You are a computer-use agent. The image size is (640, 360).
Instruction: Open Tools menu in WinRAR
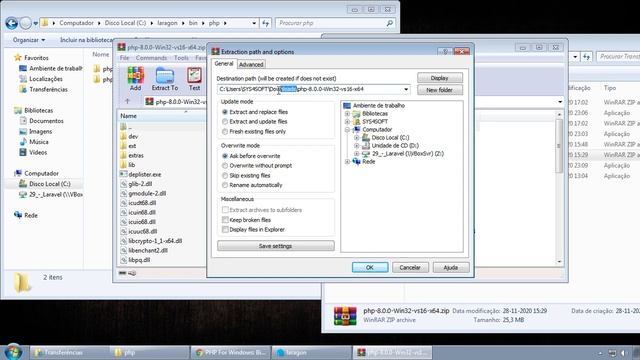[x=181, y=58]
